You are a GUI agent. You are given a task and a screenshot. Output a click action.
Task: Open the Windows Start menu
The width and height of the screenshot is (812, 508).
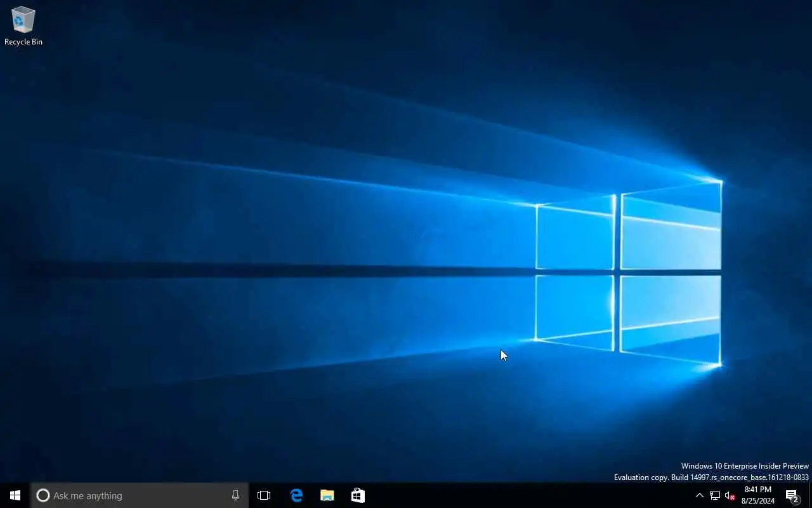[x=15, y=495]
